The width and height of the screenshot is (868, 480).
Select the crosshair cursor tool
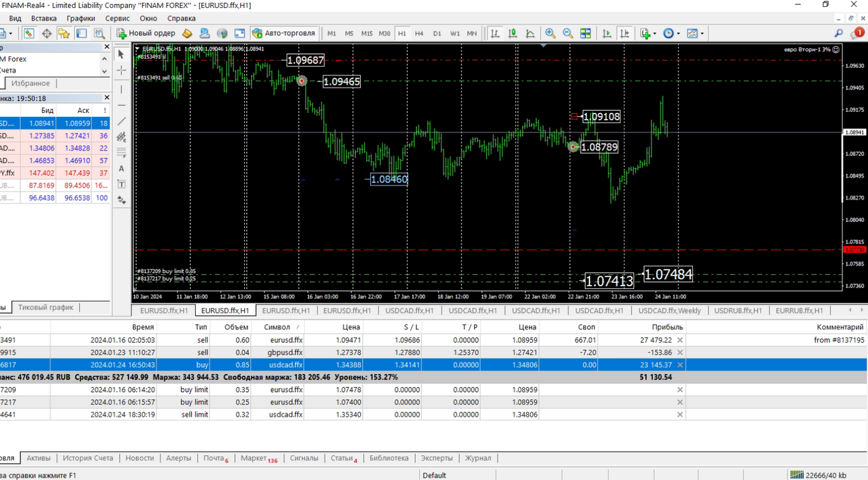pyautogui.click(x=121, y=70)
